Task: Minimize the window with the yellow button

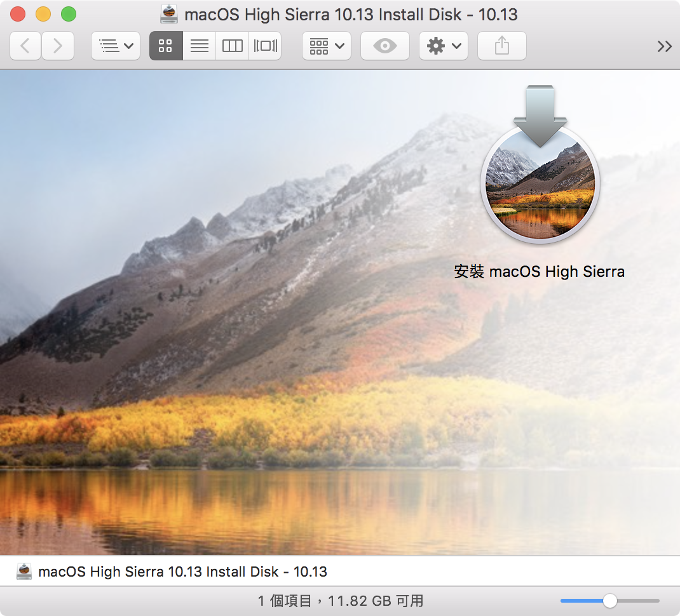Action: 43,15
